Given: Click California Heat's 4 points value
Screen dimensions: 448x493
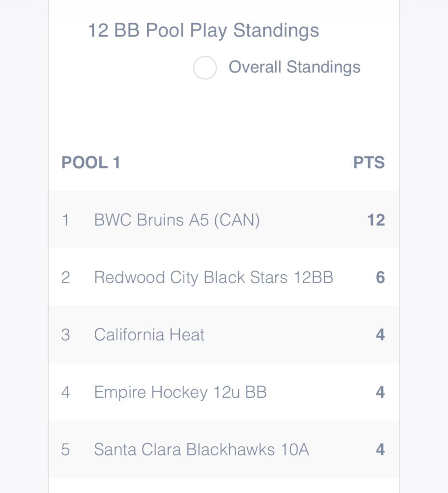Looking at the screenshot, I should [x=381, y=335].
